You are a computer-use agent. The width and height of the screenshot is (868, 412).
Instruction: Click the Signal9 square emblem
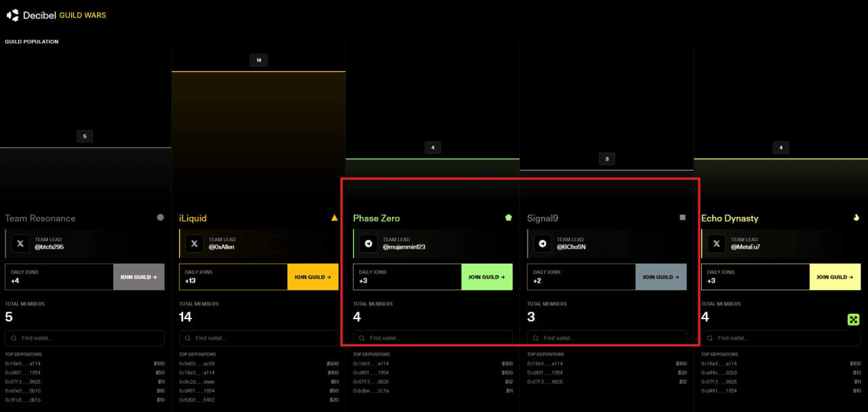[x=682, y=218]
